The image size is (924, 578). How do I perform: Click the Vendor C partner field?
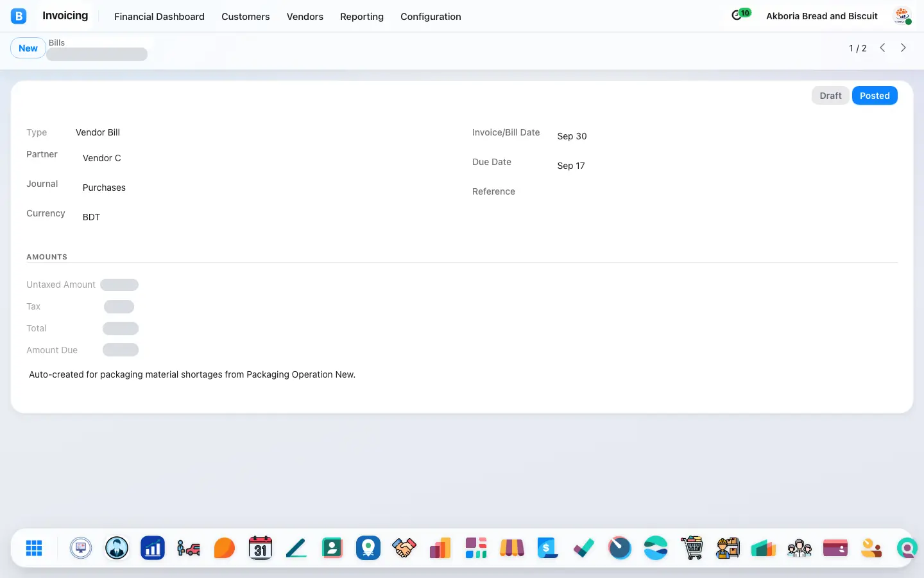(102, 158)
